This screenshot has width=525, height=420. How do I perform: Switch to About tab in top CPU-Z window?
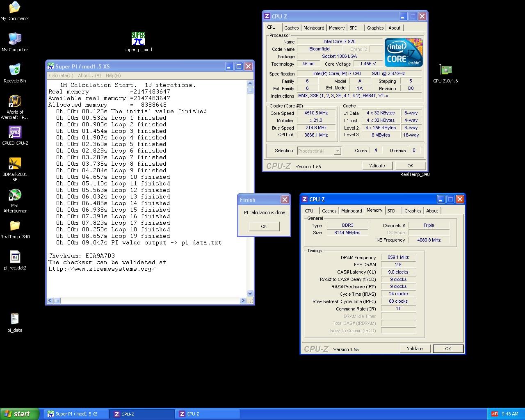(x=395, y=28)
